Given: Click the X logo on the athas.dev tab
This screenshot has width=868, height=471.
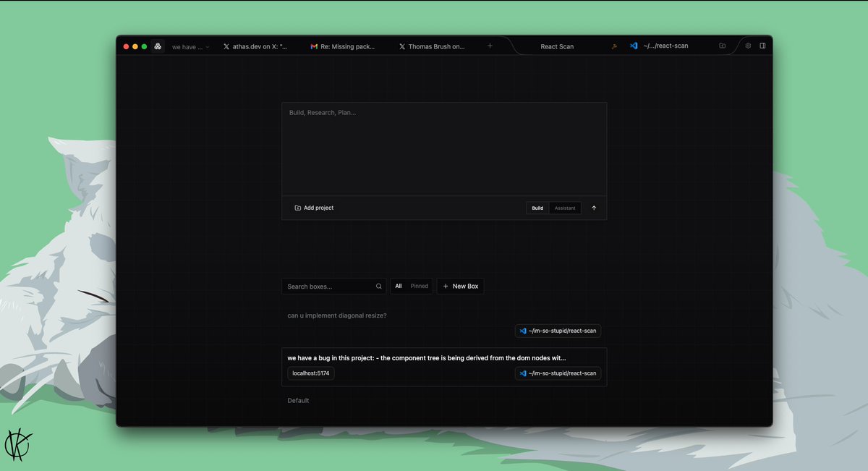Looking at the screenshot, I should point(226,46).
